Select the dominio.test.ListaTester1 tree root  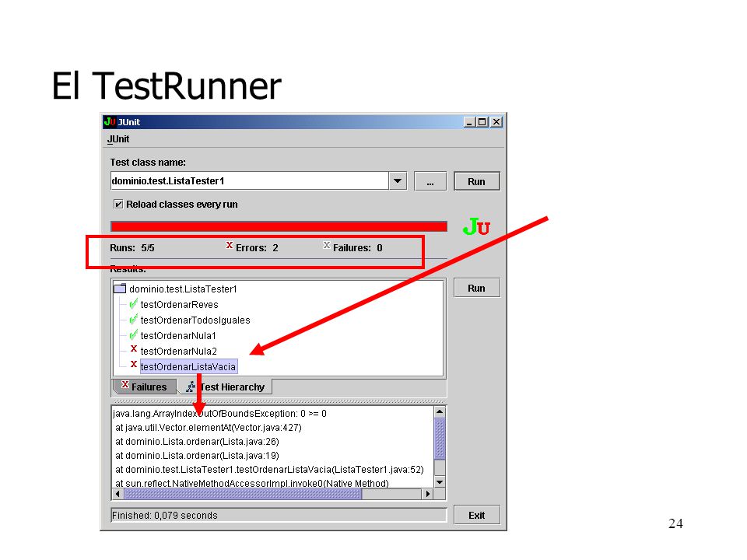tap(183, 289)
